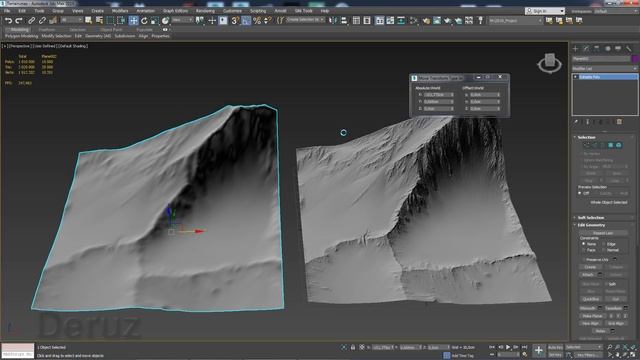Screen dimensions: 640x360
Task: Collapse the Edit Geometry rollout
Action: click(x=591, y=225)
